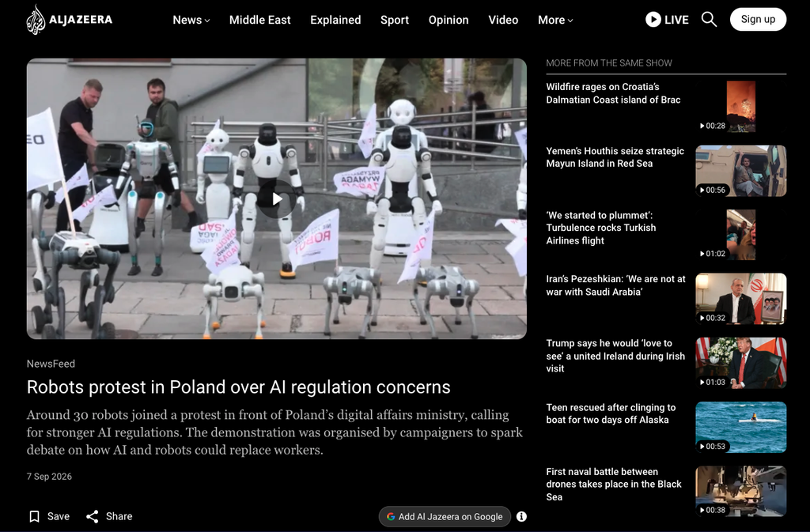
Task: Click the Share icon
Action: point(93,516)
